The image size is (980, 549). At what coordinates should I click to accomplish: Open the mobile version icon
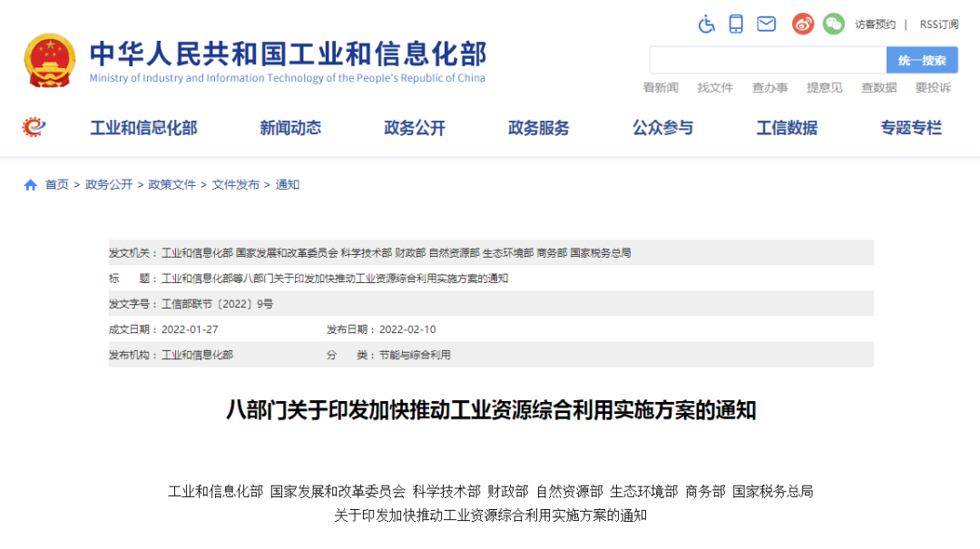tap(736, 24)
